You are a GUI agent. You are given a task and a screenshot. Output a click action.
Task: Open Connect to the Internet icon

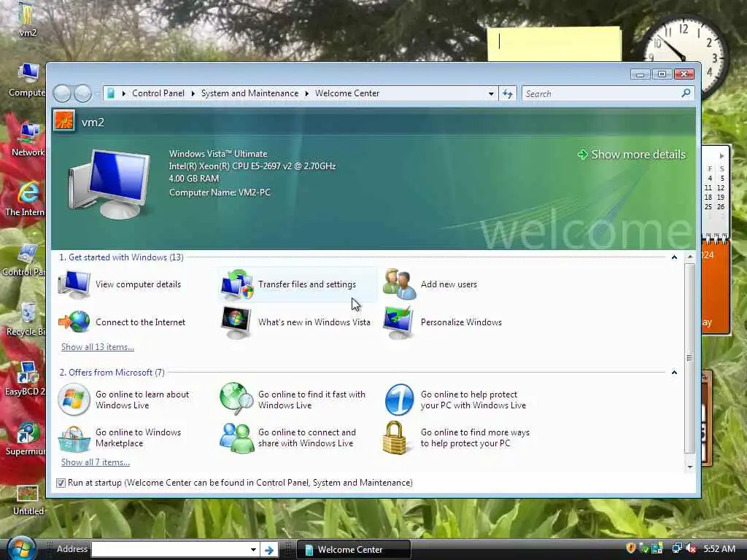tap(74, 322)
